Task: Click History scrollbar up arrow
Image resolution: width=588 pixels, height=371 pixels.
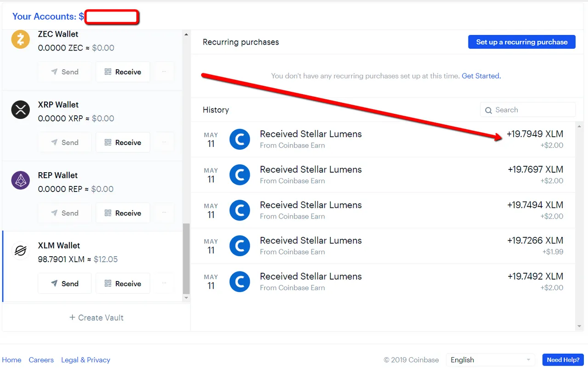Action: tap(579, 126)
